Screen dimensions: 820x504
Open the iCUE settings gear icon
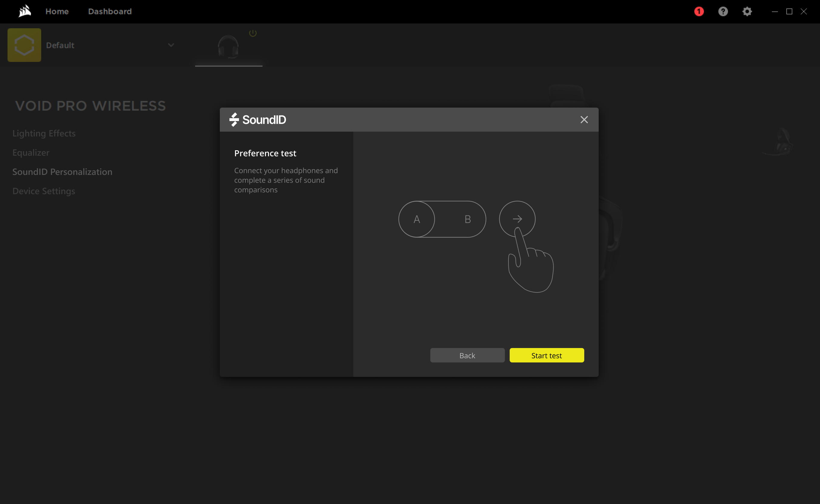(747, 11)
